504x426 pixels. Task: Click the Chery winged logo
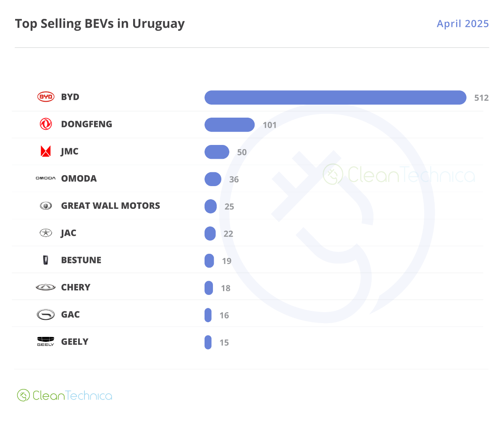point(46,287)
